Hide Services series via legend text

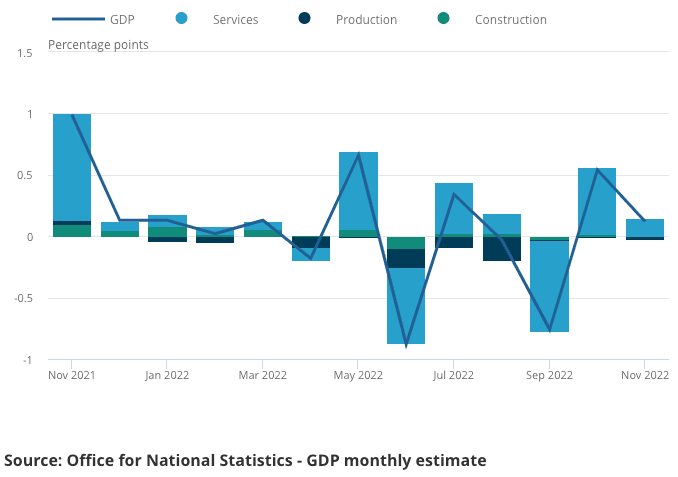(235, 20)
